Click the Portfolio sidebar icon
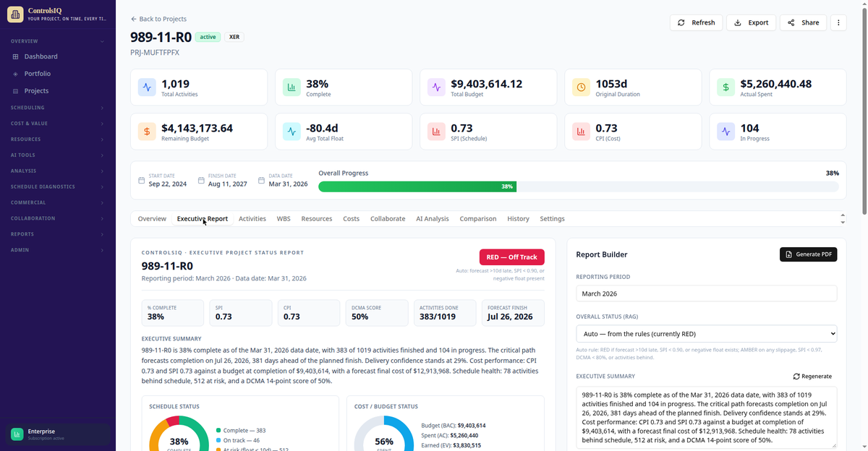Screen dimensions: 868x451 (16, 74)
